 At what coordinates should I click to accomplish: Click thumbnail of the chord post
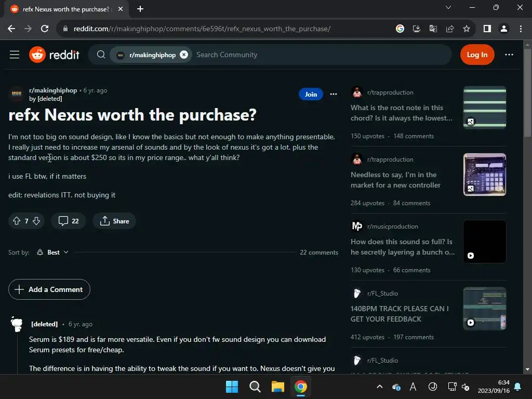pyautogui.click(x=485, y=108)
